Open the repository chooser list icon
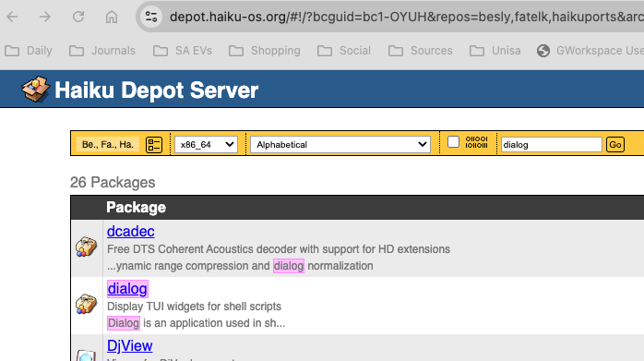Viewport: 644px width, 361px height. tap(154, 145)
